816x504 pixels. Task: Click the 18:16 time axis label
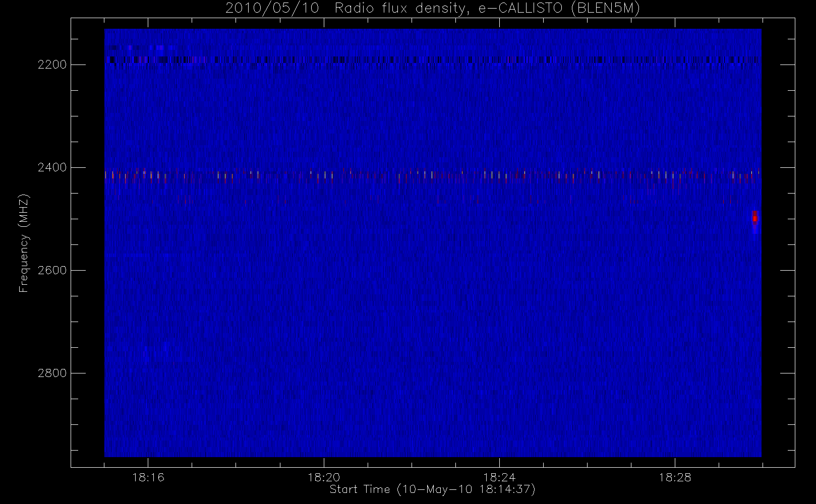[148, 477]
